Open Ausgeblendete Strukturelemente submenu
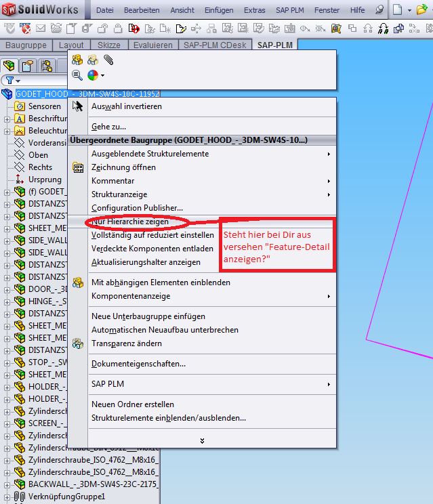 (202, 154)
